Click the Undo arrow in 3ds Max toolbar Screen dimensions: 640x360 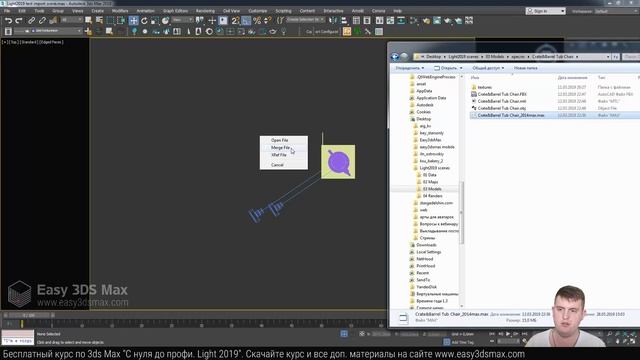pos(8,20)
